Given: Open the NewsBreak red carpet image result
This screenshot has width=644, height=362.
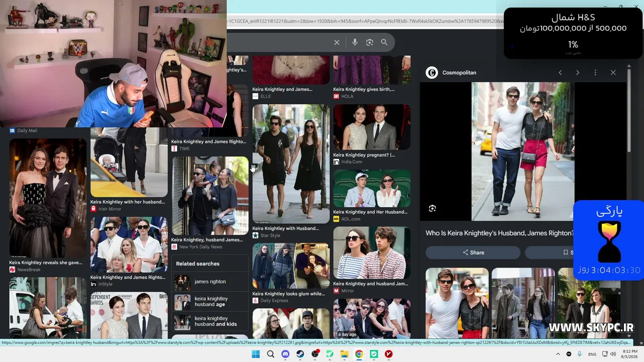Looking at the screenshot, I should pos(48,198).
